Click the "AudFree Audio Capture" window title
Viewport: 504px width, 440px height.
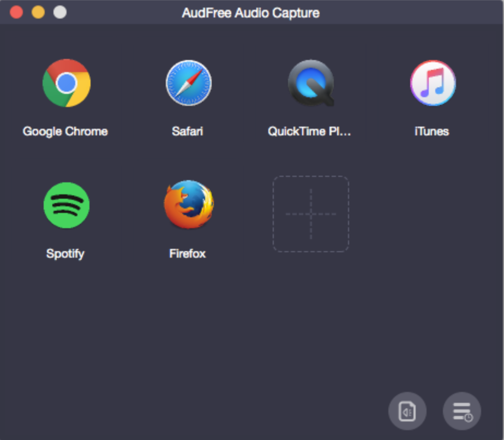click(251, 13)
